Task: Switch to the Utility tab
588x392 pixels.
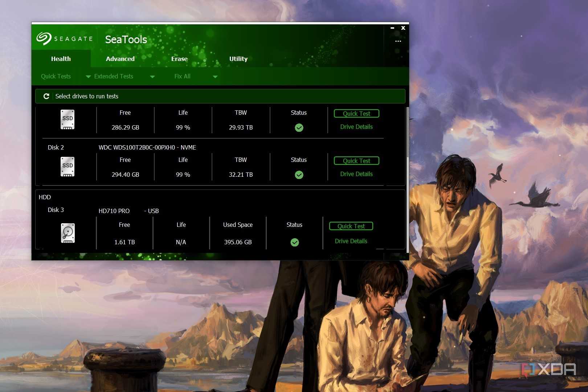Action: pyautogui.click(x=238, y=59)
